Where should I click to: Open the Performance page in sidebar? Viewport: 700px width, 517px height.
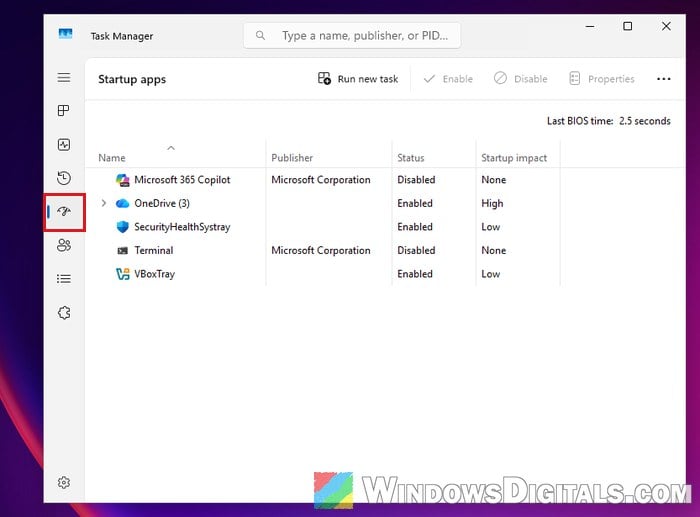[x=64, y=145]
